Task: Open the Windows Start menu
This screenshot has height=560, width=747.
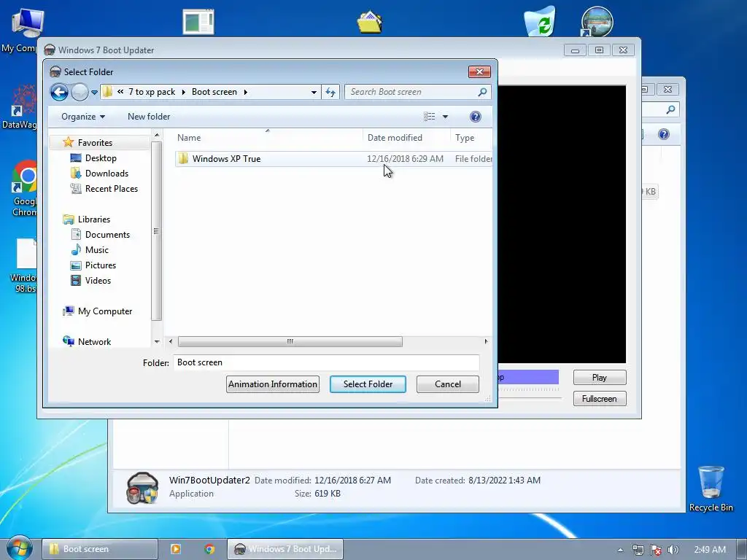Action: coord(18,548)
